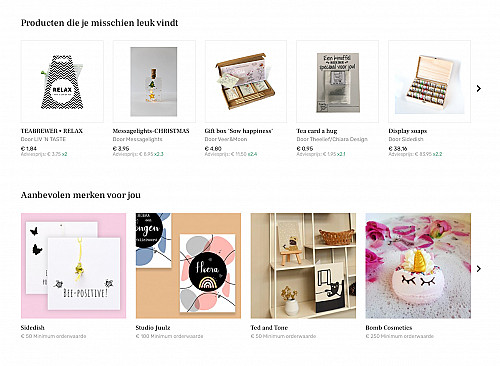The height and width of the screenshot is (366, 500).
Task: Visit the seller LIV 'N TASTE link
Action: (x=48, y=139)
